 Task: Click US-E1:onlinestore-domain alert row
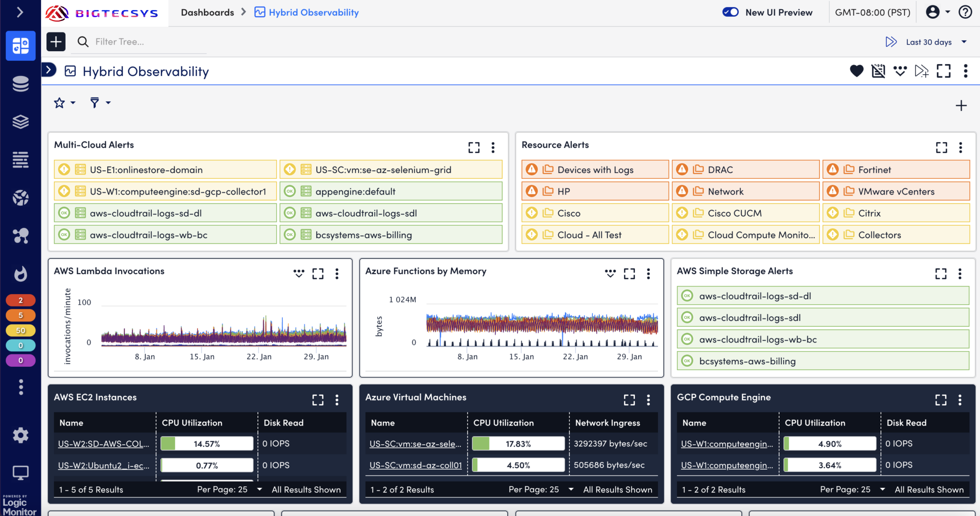point(165,170)
